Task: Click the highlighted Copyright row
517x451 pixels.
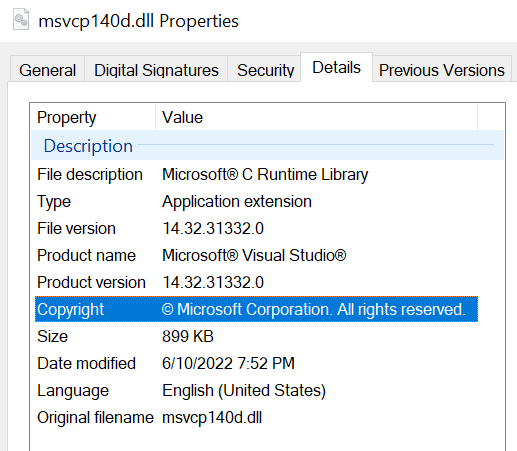Action: (256, 309)
